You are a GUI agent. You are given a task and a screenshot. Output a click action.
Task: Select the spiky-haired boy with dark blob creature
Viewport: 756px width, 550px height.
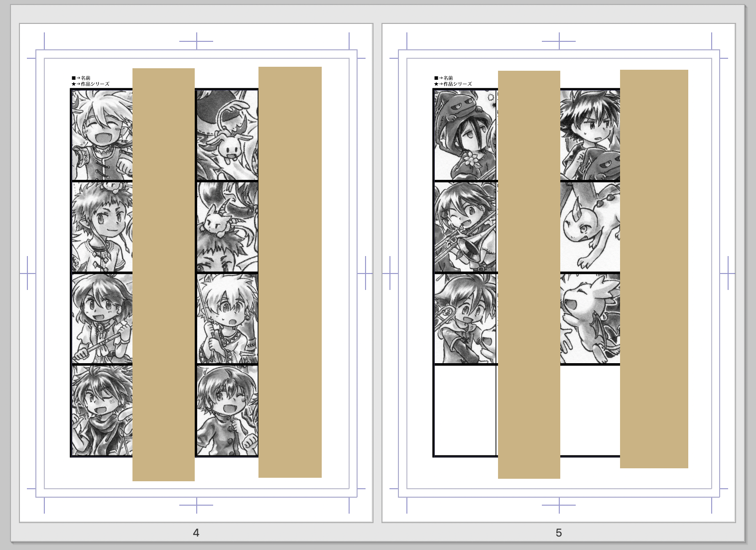(x=590, y=135)
